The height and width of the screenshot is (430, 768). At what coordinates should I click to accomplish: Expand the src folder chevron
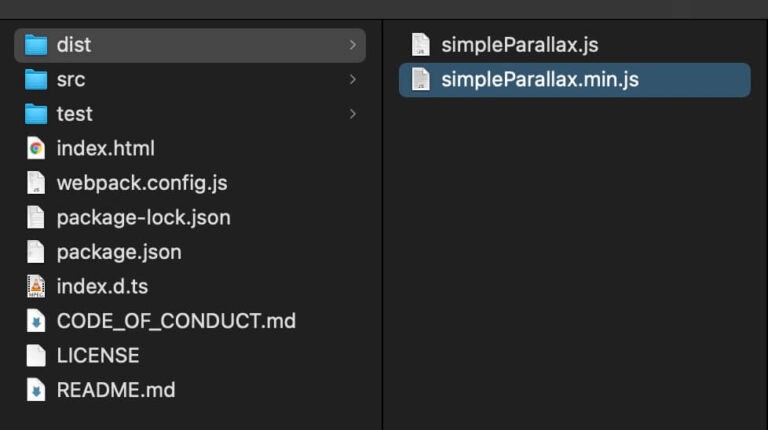pos(353,79)
